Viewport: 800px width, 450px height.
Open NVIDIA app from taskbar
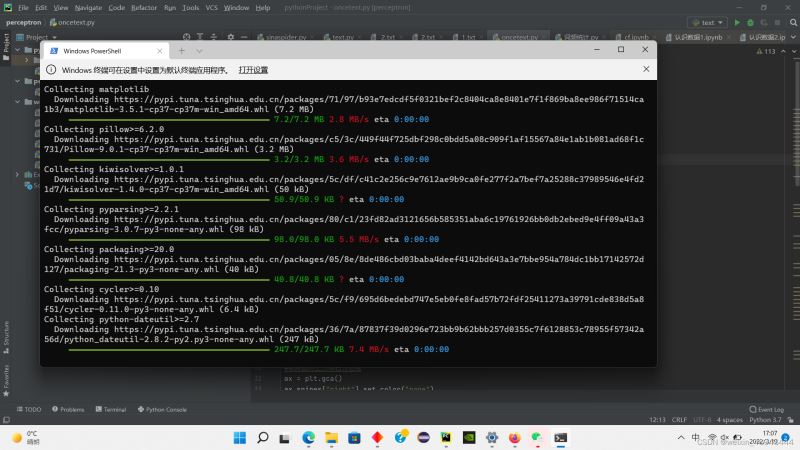click(469, 438)
